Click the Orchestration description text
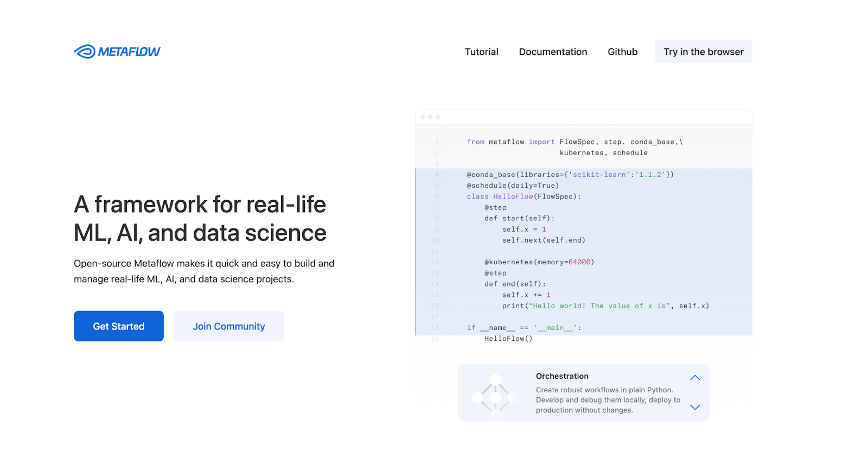The width and height of the screenshot is (868, 464). [x=608, y=400]
